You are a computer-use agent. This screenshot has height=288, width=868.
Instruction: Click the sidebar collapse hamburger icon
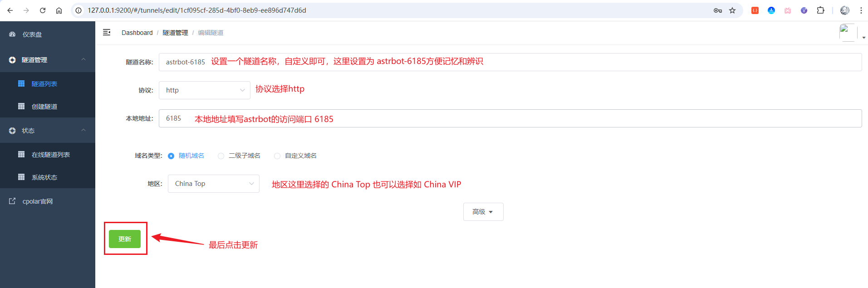(107, 32)
